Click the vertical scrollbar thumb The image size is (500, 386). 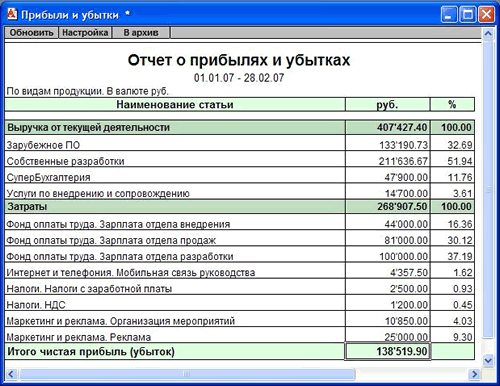488,189
